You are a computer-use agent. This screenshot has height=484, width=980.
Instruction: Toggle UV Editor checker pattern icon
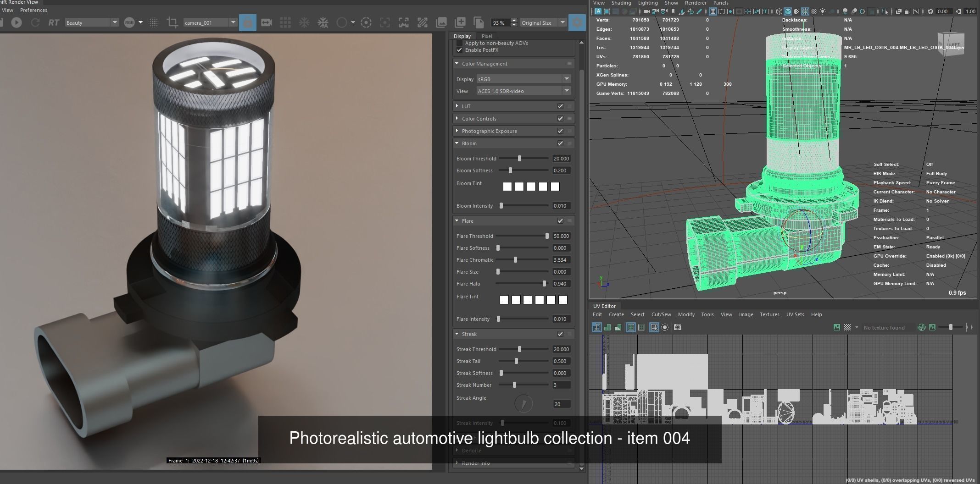point(847,327)
